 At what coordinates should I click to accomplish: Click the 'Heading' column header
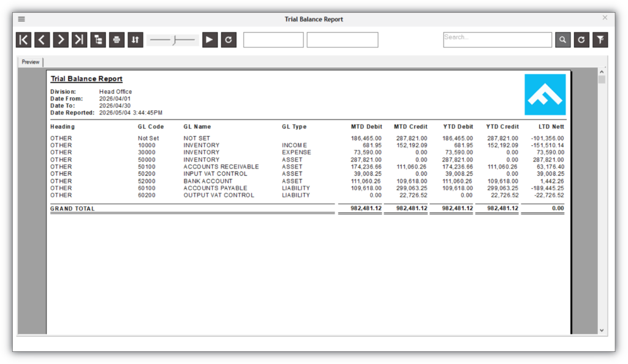(63, 126)
